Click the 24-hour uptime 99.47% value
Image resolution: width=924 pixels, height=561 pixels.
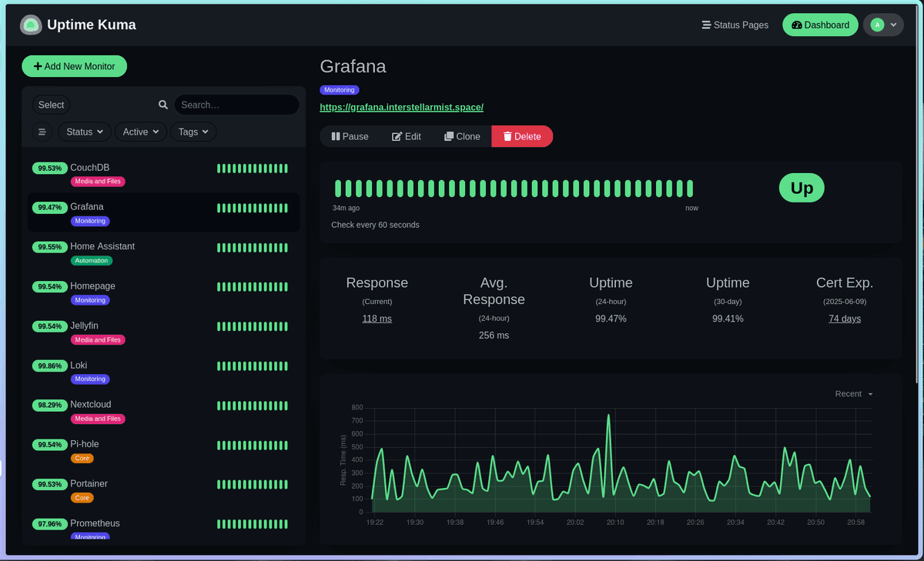pyautogui.click(x=611, y=319)
